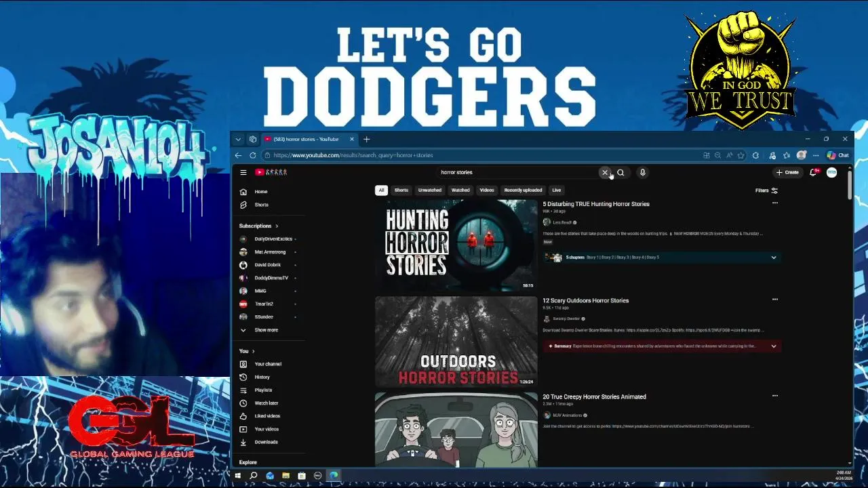Open Windows taskbar search icon
The height and width of the screenshot is (488, 868).
pyautogui.click(x=254, y=476)
